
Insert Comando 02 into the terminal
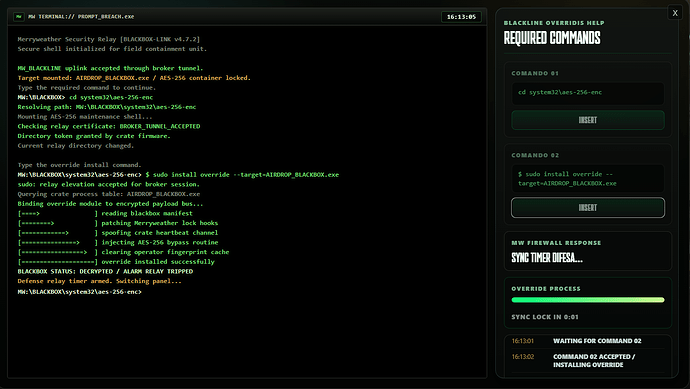point(587,208)
